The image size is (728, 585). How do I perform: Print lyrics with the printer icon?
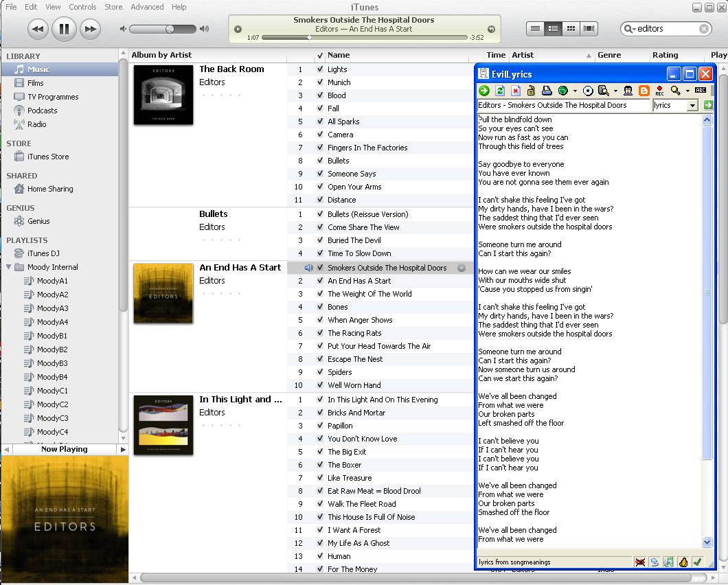547,91
